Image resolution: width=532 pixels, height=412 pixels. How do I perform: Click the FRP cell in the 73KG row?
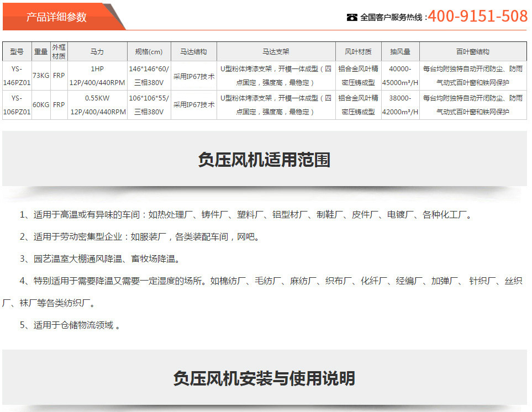point(59,76)
